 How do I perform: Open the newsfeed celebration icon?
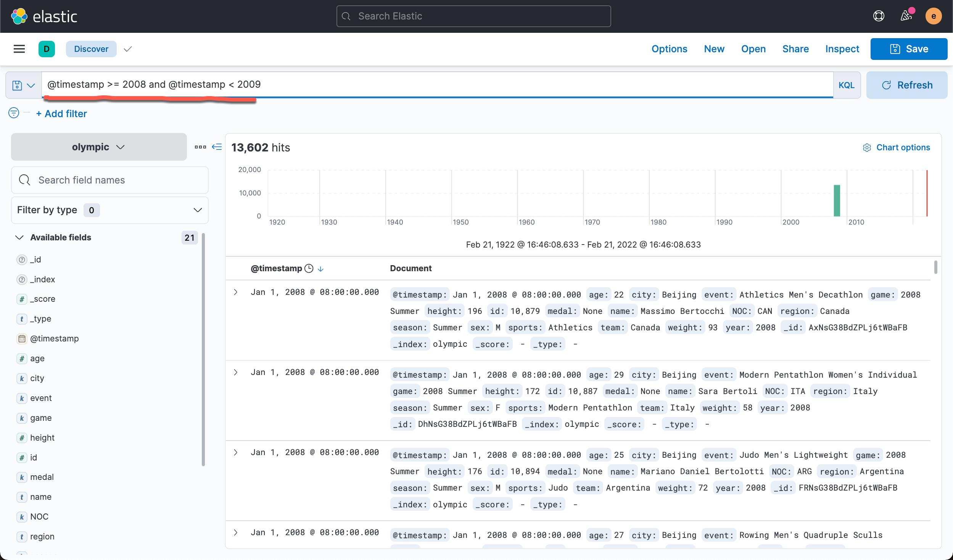click(906, 16)
